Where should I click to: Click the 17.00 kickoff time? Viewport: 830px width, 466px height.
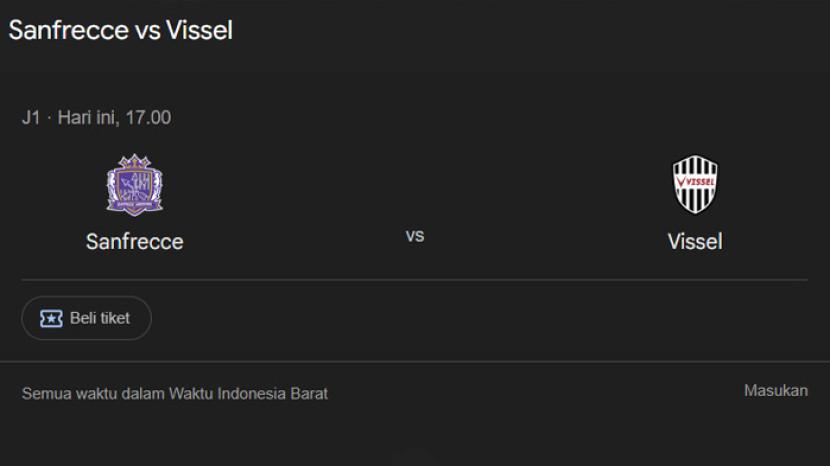[148, 117]
